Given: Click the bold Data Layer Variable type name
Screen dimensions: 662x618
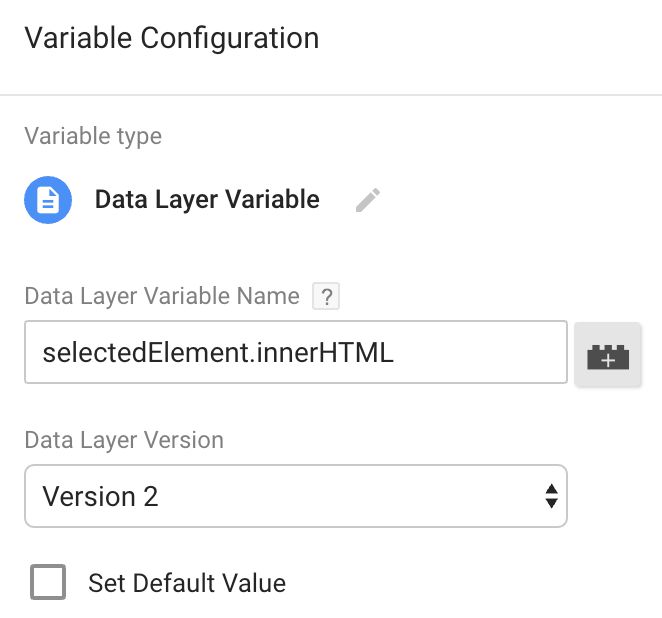Looking at the screenshot, I should [x=207, y=199].
